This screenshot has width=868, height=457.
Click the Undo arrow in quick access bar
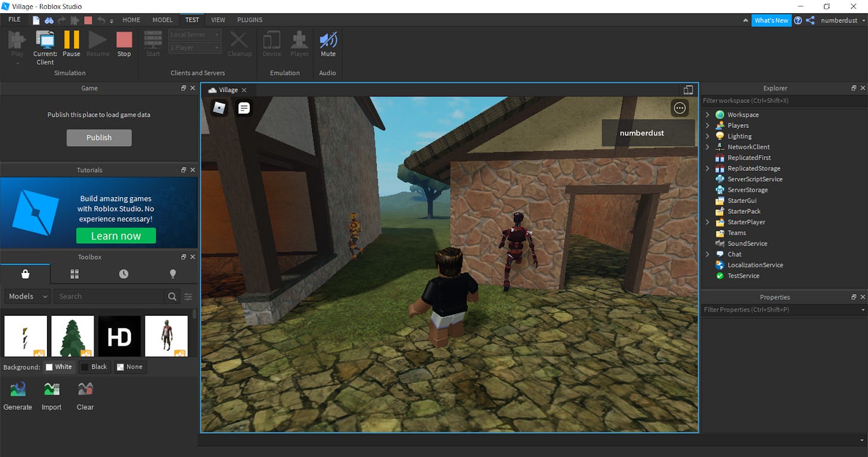click(101, 20)
